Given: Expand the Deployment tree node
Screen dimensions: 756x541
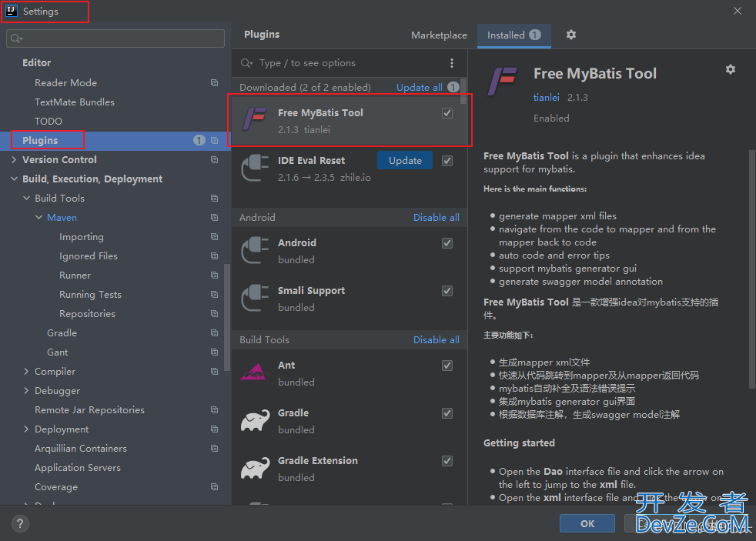Looking at the screenshot, I should pyautogui.click(x=26, y=429).
